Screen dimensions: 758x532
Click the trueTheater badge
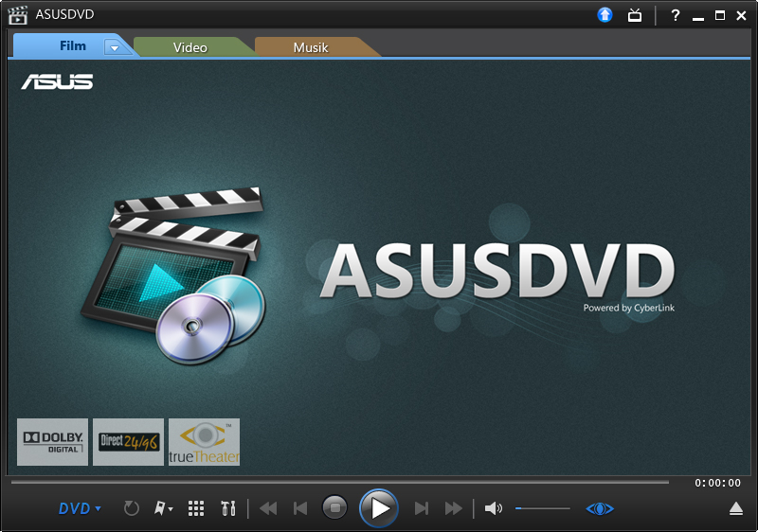tap(204, 442)
